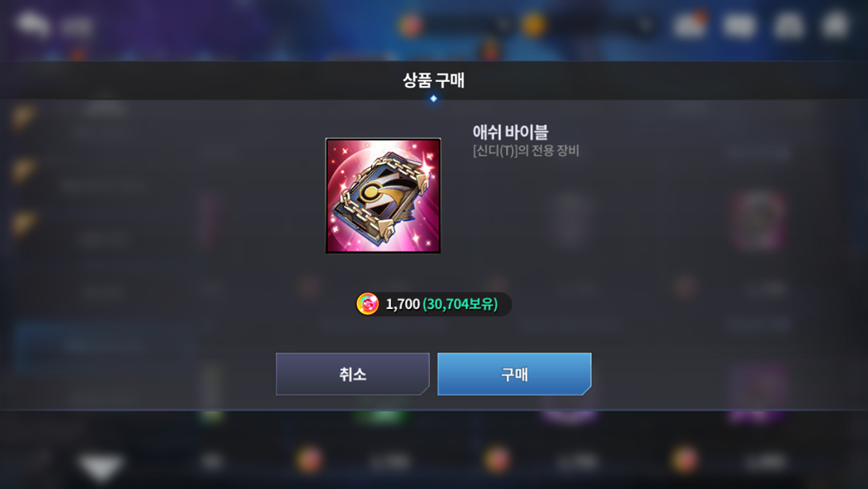Viewport: 868px width, 489px height.
Task: Click the blurred gold currency icon in top bar
Action: pos(534,25)
